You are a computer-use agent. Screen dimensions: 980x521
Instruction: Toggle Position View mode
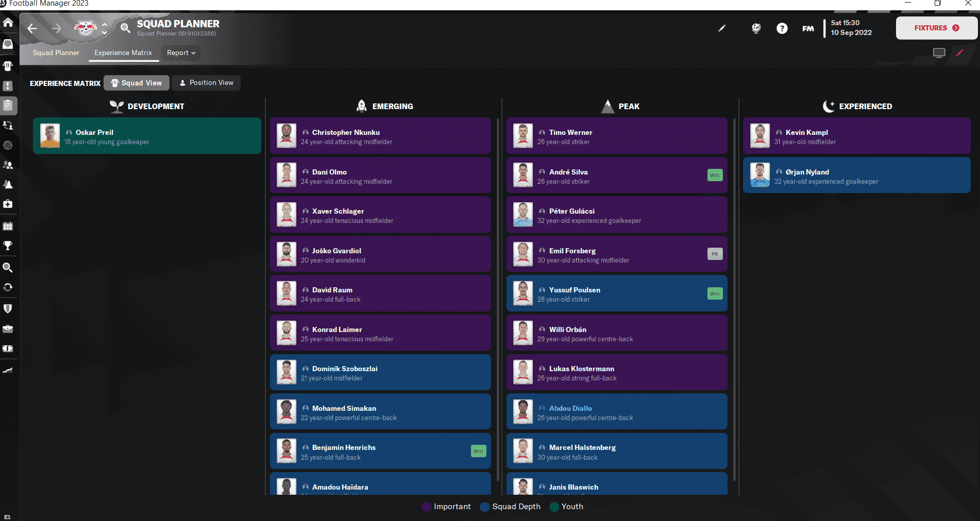[206, 83]
